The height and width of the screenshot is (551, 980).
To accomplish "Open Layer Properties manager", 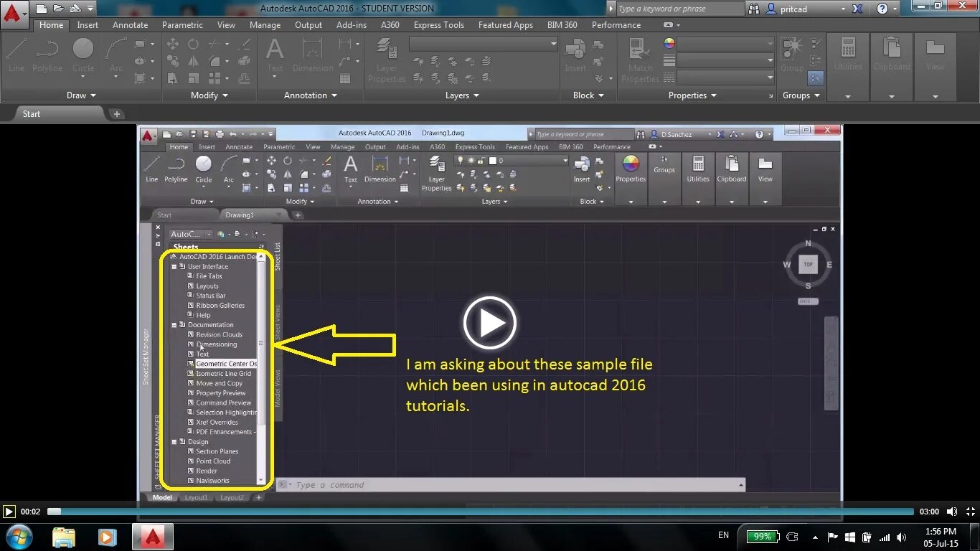I will click(387, 60).
